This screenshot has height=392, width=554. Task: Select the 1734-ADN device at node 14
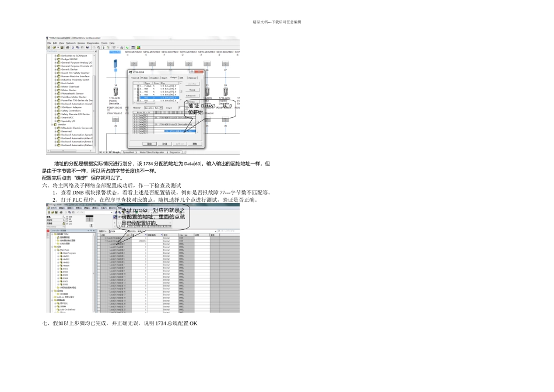tap(115, 92)
